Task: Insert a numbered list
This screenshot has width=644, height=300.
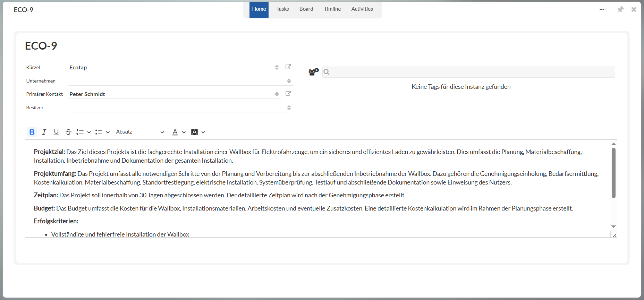Action: point(80,132)
